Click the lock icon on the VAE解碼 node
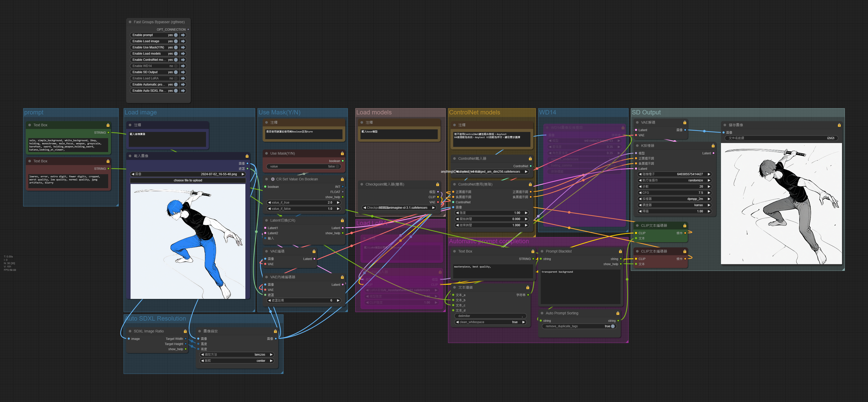 click(684, 122)
